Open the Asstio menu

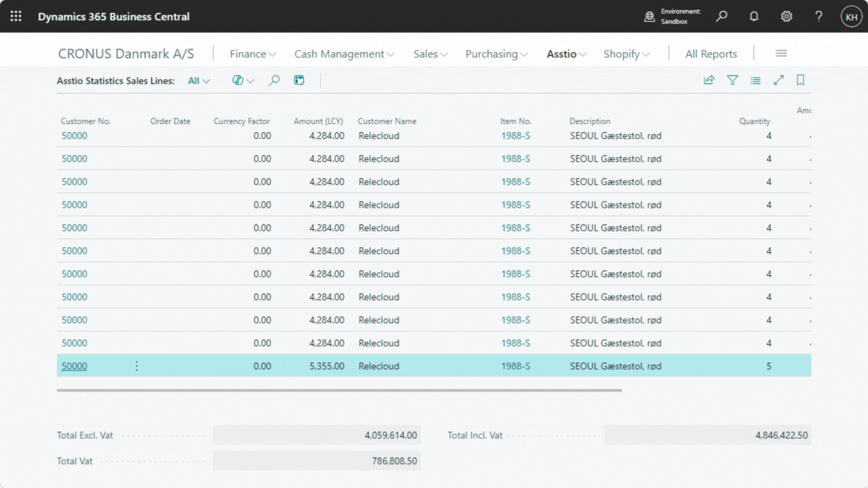coord(566,54)
